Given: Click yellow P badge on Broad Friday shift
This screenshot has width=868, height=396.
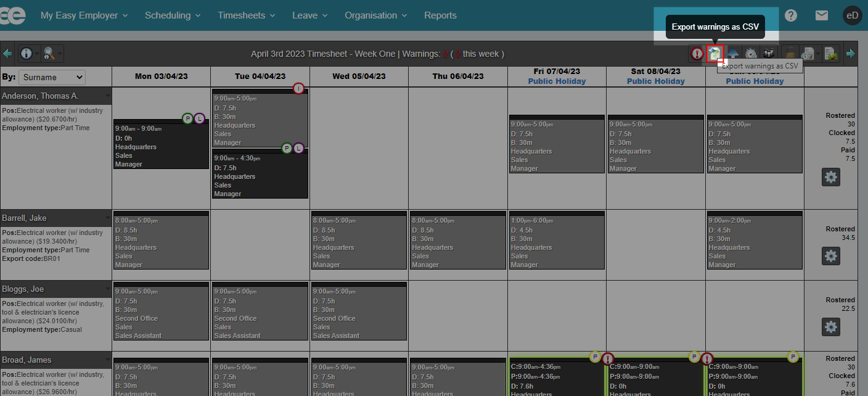Looking at the screenshot, I should 595,357.
